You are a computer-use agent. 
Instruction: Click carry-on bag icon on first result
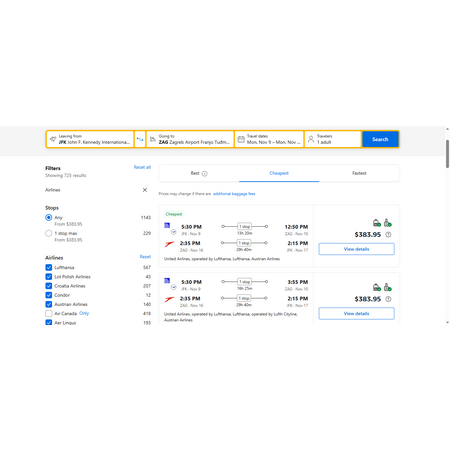[377, 223]
